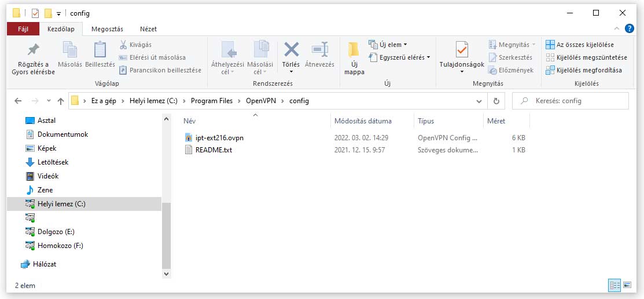Open Tulajdonságok properties icon

tap(461, 50)
